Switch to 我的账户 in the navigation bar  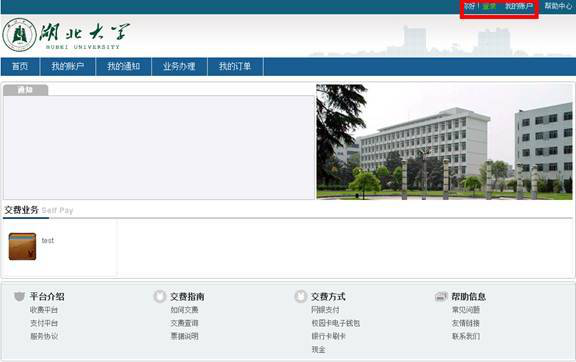click(68, 67)
